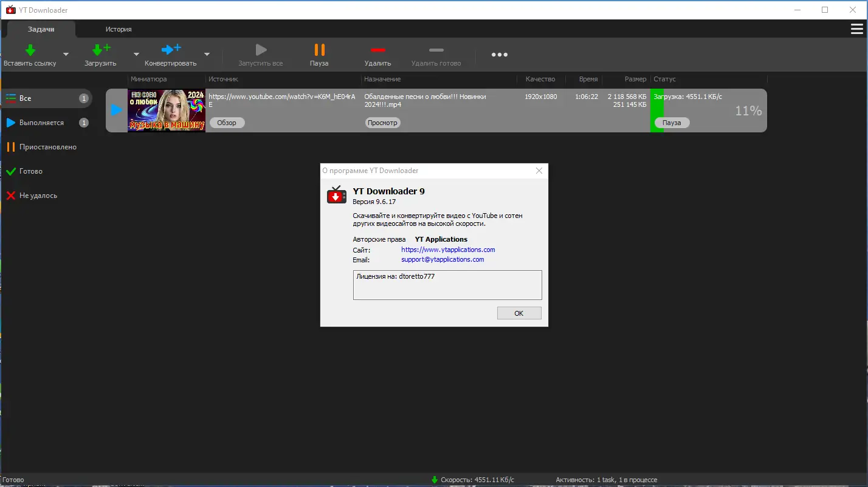
Task: Close the О программе YT Downloader dialog
Action: coord(539,171)
